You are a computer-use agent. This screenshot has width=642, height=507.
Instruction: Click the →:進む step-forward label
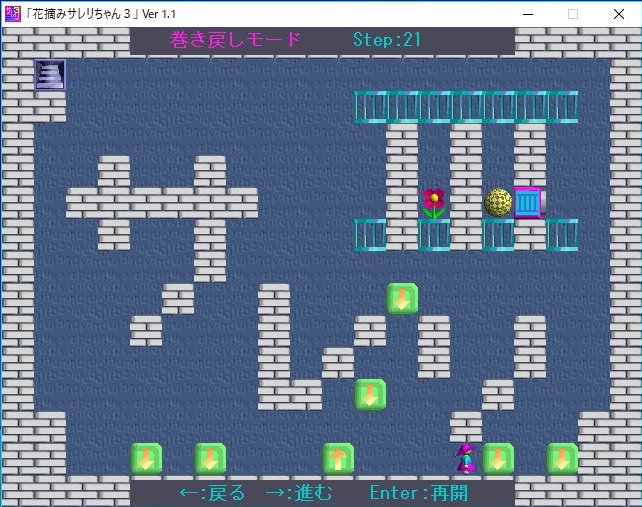pyautogui.click(x=298, y=493)
